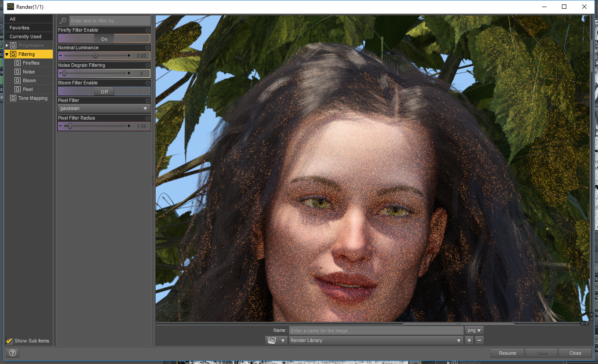The height and width of the screenshot is (364, 598).
Task: Decrease Pixel Filter Radius with minus icon
Action: [x=61, y=126]
